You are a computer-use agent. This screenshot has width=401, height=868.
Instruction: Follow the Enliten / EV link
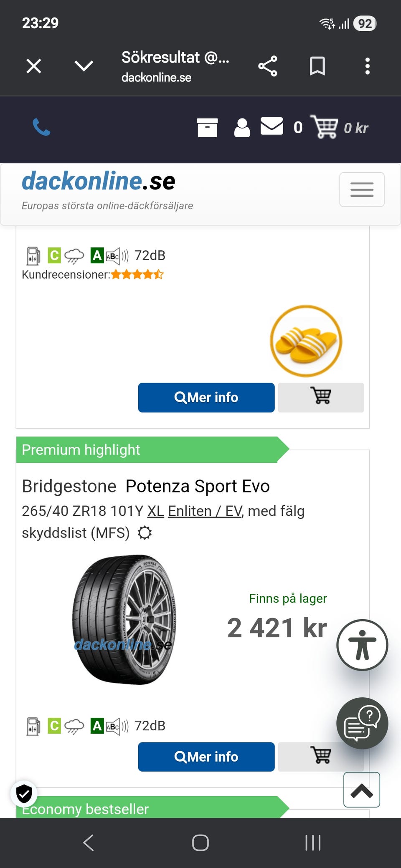pos(205,511)
